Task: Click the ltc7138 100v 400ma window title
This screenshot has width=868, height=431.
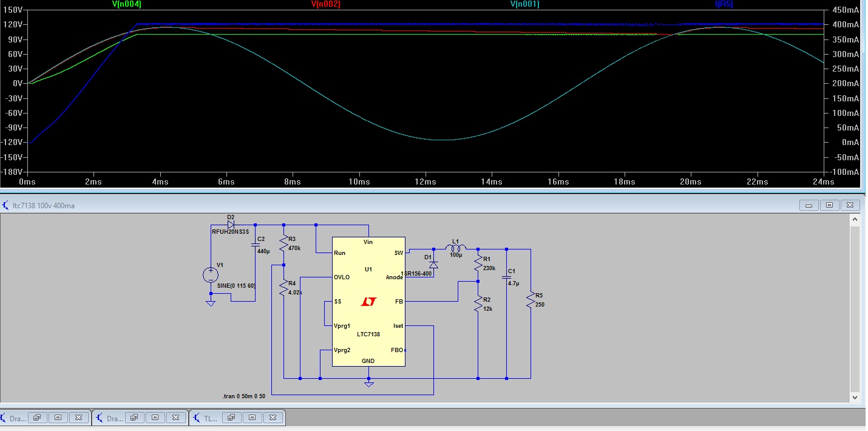Action: [x=44, y=206]
